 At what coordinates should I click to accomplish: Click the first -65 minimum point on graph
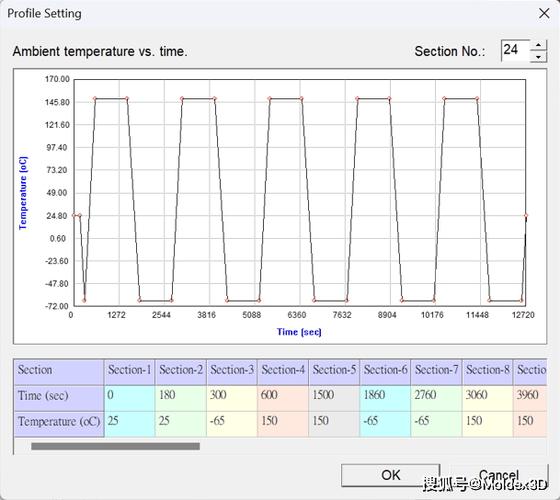(84, 300)
